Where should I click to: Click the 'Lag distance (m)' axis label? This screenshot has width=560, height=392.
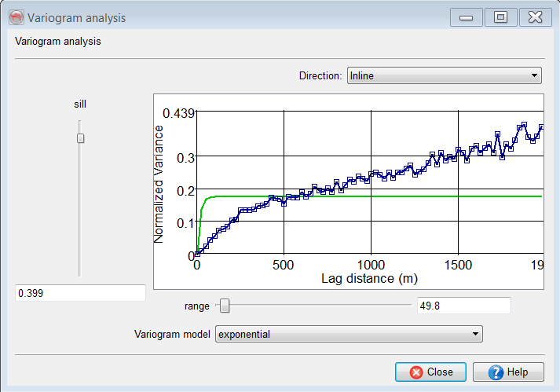pyautogui.click(x=369, y=278)
